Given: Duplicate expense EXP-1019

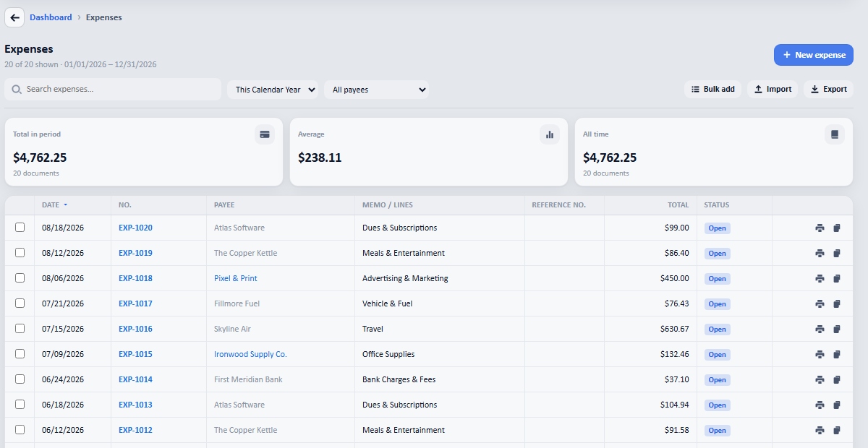Looking at the screenshot, I should tap(837, 254).
